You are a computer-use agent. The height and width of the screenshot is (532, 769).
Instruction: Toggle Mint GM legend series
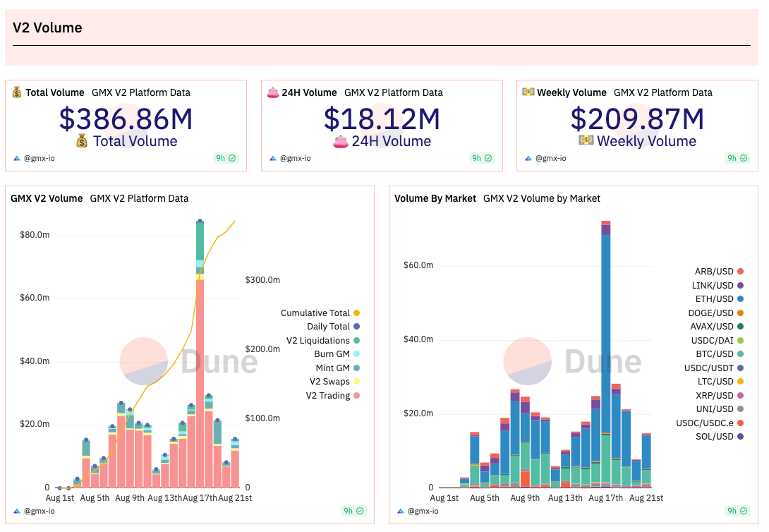point(338,368)
